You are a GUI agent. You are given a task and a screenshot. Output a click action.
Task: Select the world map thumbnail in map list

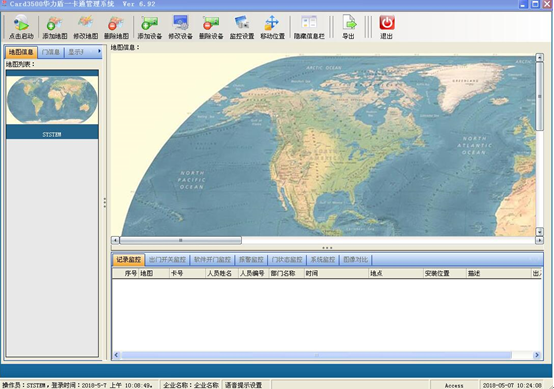point(52,100)
